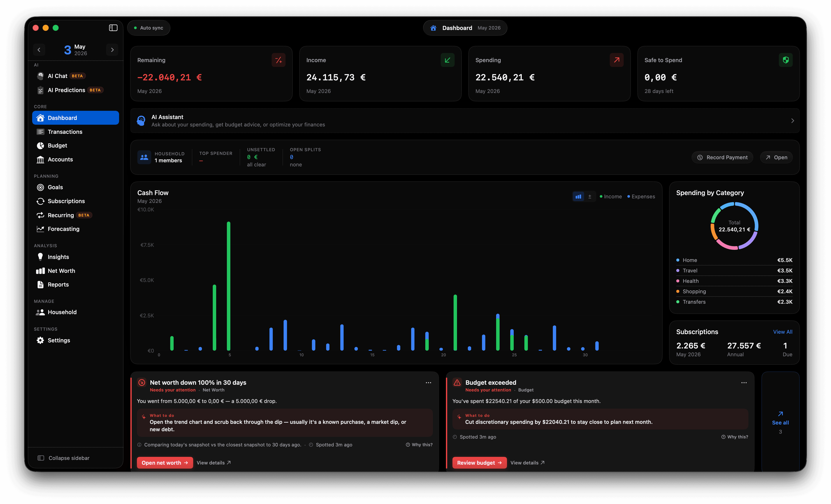Image resolution: width=831 pixels, height=504 pixels.
Task: Click the Dashboard home icon in the title pill
Action: click(x=433, y=28)
